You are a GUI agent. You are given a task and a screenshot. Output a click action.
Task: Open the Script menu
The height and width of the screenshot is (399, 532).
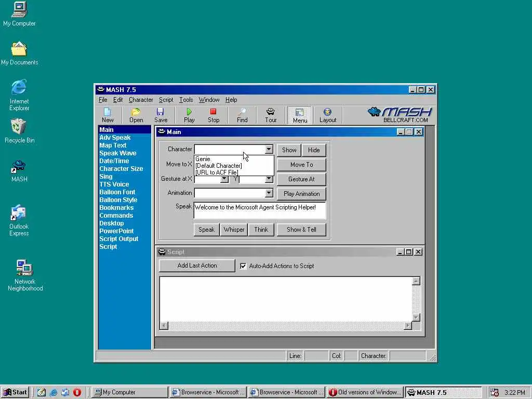(166, 100)
